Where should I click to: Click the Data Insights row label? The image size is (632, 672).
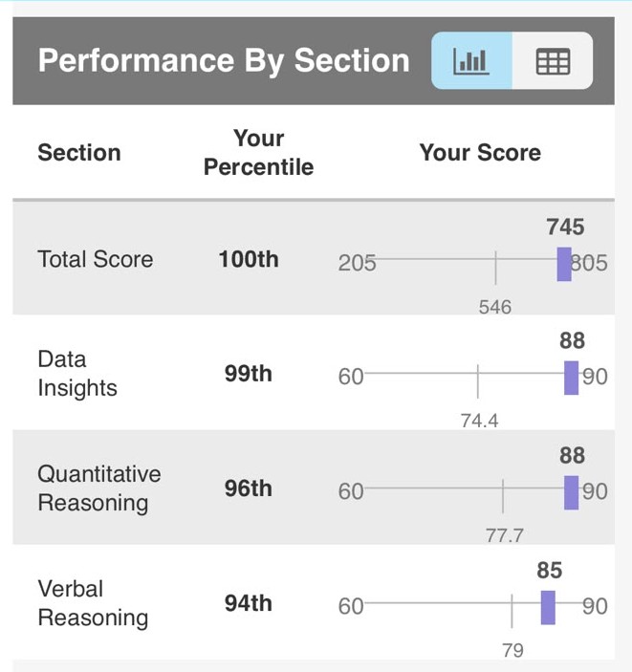pyautogui.click(x=77, y=374)
